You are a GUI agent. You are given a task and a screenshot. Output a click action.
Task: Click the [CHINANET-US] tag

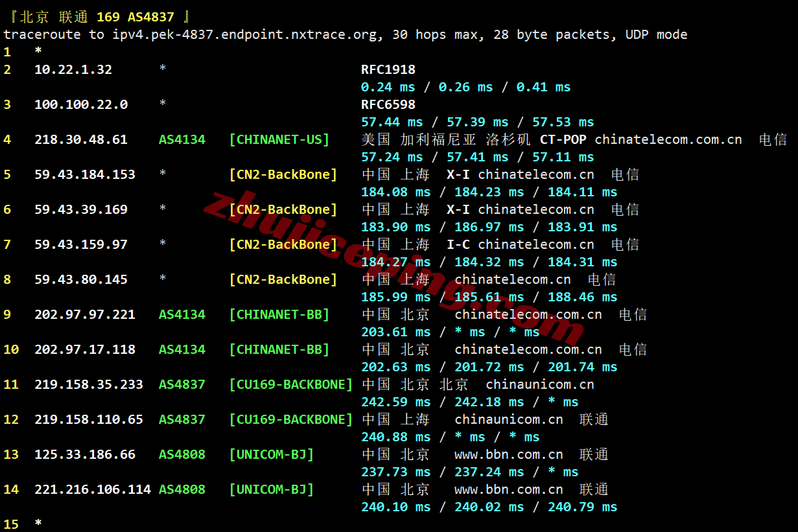tap(279, 139)
